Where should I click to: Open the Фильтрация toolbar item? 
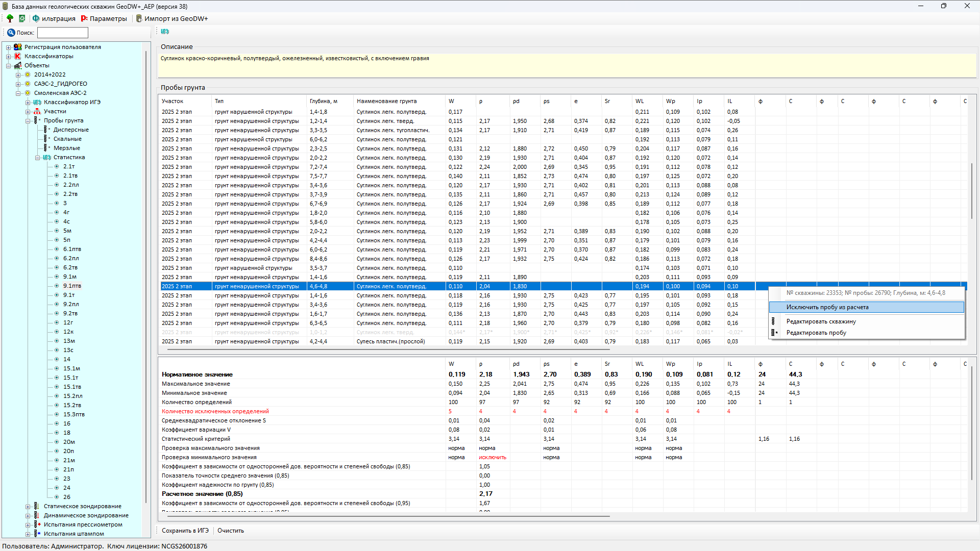(54, 18)
